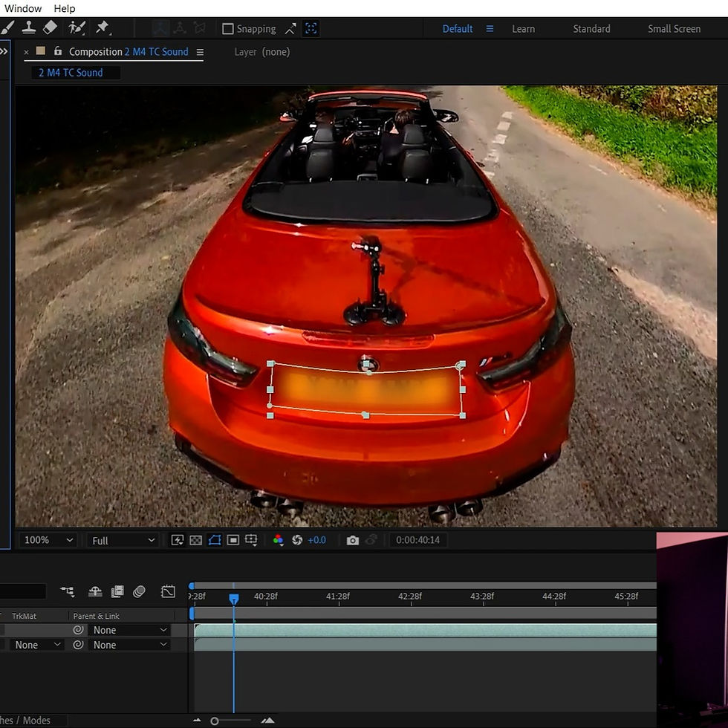Image resolution: width=728 pixels, height=728 pixels.
Task: Toggle the transparency grid in Composition panel
Action: pyautogui.click(x=195, y=540)
